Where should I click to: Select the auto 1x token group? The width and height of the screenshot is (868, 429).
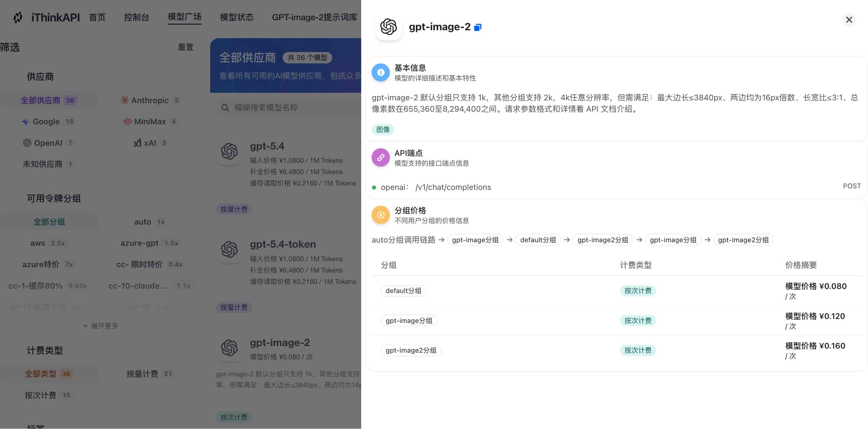(150, 221)
